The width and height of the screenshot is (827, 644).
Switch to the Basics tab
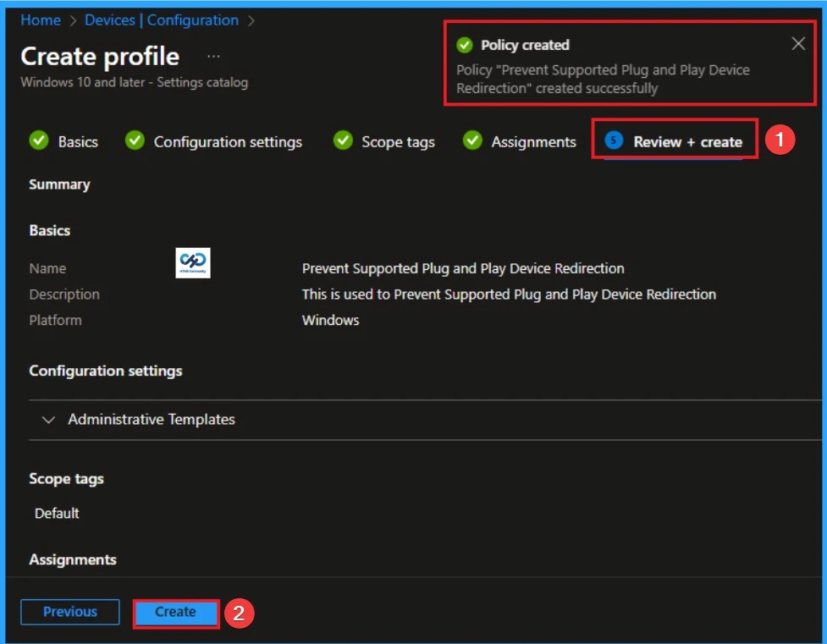[76, 141]
